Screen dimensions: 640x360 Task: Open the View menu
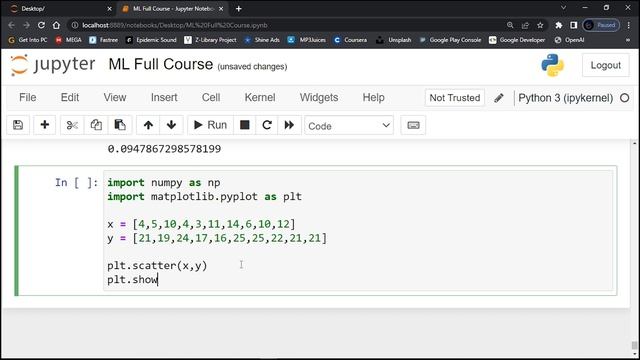(x=115, y=98)
